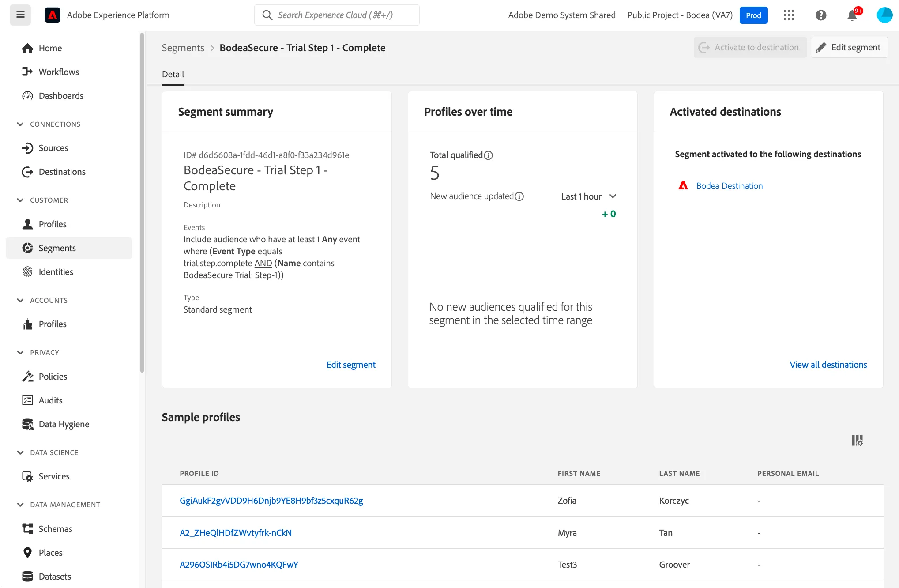This screenshot has height=588, width=899.
Task: Open the hamburger navigation menu
Action: coord(20,15)
